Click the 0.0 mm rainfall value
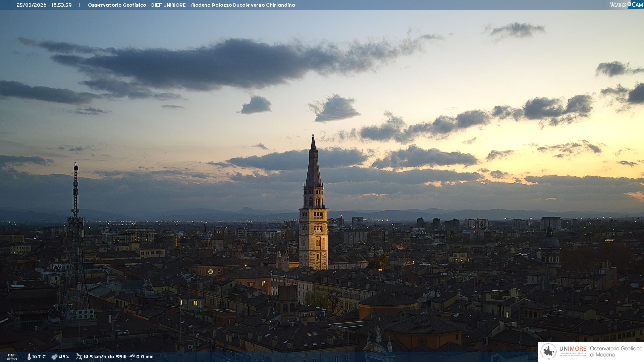 click(x=145, y=357)
